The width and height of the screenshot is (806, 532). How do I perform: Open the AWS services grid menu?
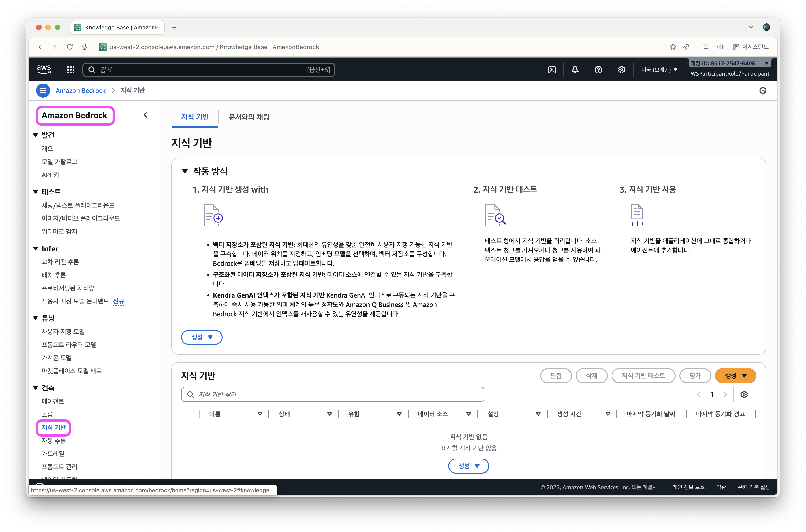(x=71, y=69)
